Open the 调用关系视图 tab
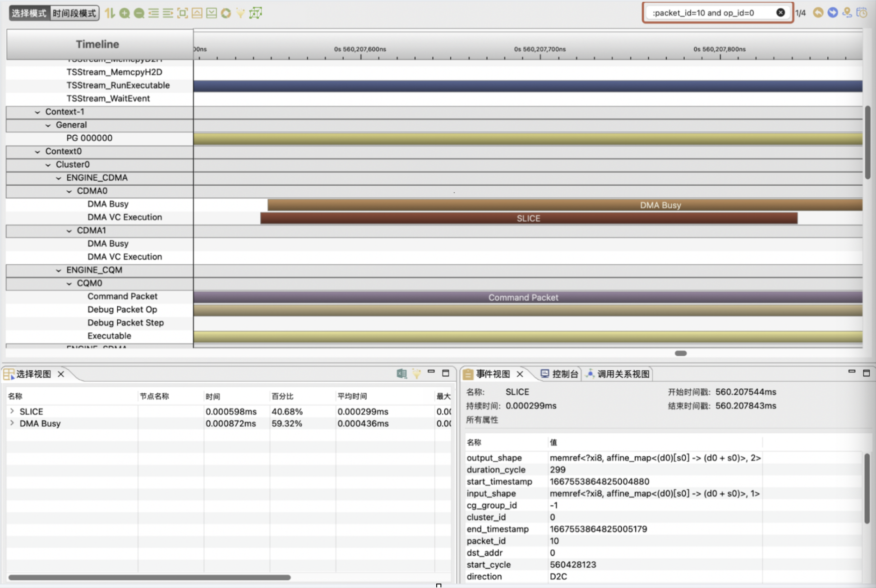Screen dimensions: 876x588 (x=618, y=374)
